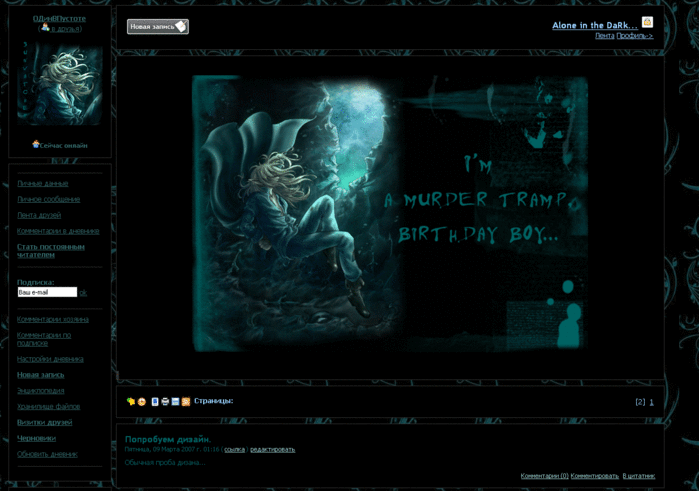Open 'Комментарии (0)' under the post

coord(544,476)
